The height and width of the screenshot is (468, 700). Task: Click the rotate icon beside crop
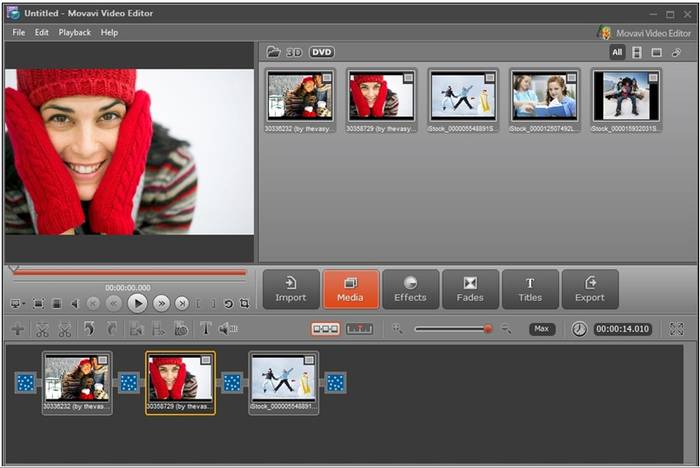click(228, 303)
